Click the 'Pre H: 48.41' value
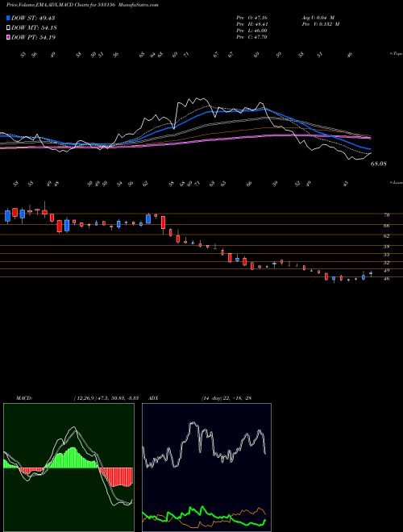The height and width of the screenshot is (532, 403). [251, 24]
